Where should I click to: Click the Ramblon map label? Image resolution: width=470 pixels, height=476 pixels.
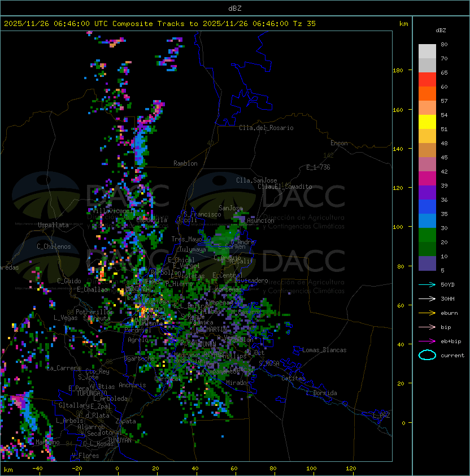tap(185, 163)
